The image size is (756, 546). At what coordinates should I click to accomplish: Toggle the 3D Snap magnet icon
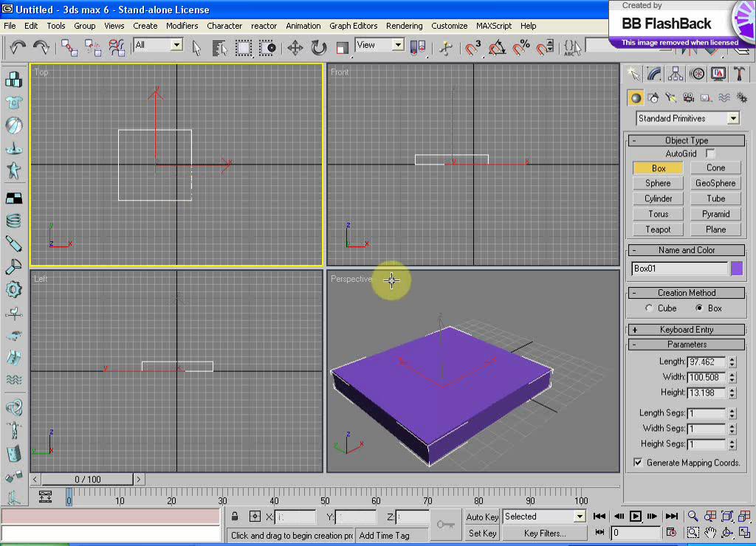point(472,47)
